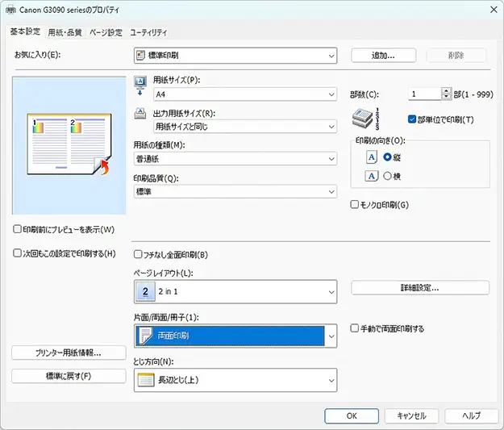The width and height of the screenshot is (504, 430).
Task: Click the キャンセル button
Action: click(412, 415)
